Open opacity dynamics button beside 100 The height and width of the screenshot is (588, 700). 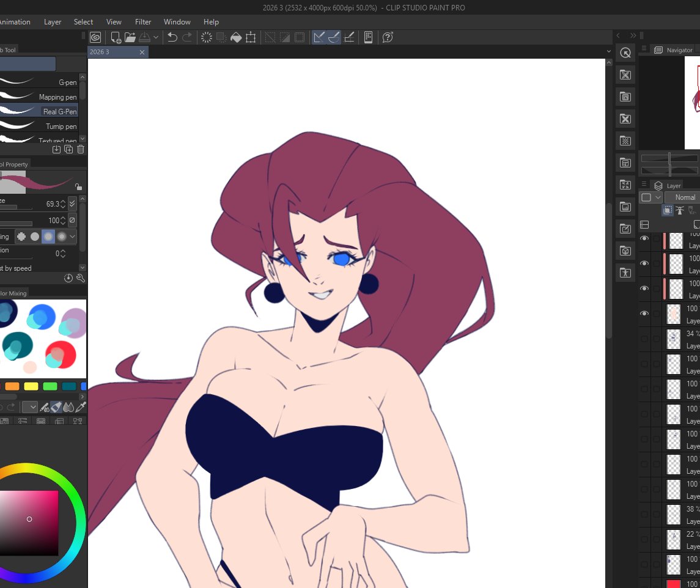point(72,220)
